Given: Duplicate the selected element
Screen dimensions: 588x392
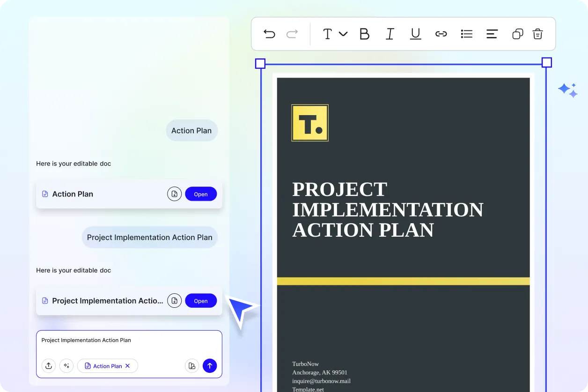Looking at the screenshot, I should click(x=517, y=34).
